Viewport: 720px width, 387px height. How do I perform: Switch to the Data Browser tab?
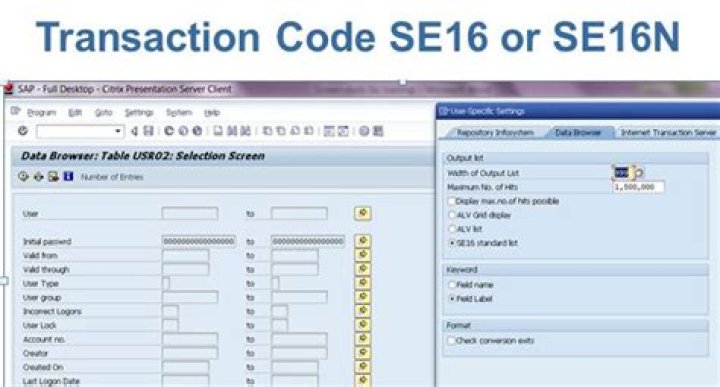coord(578,133)
